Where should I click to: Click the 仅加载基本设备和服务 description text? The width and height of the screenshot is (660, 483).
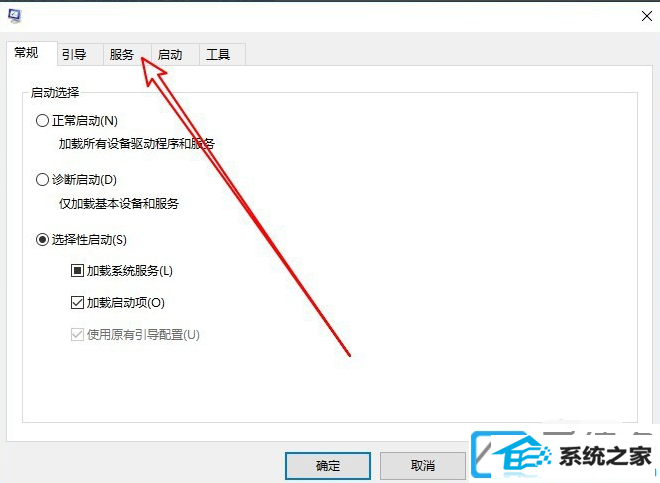[x=119, y=204]
